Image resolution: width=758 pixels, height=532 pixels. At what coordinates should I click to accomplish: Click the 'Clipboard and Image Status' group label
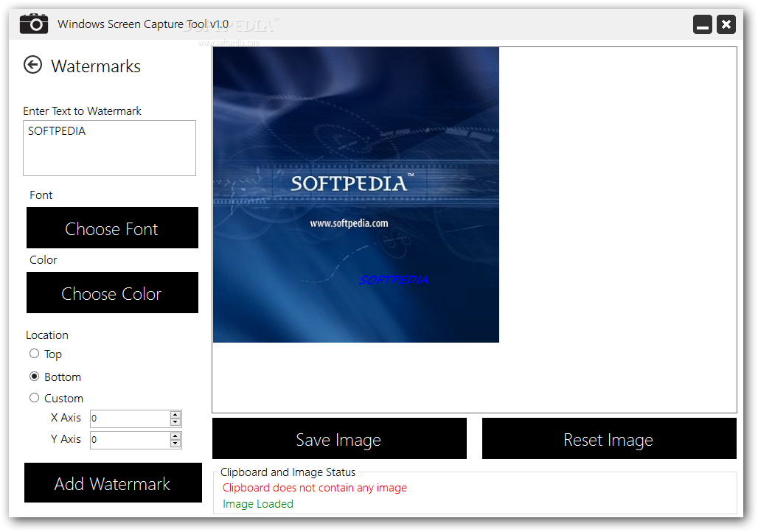(288, 472)
